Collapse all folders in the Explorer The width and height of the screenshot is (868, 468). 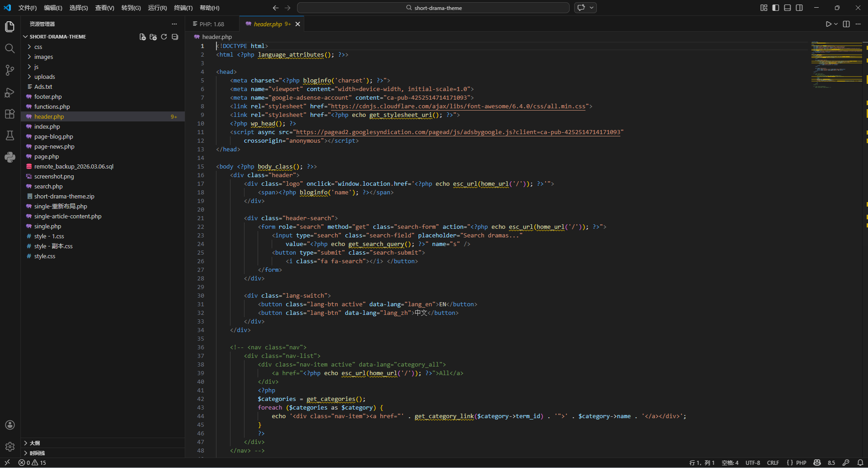(x=175, y=37)
